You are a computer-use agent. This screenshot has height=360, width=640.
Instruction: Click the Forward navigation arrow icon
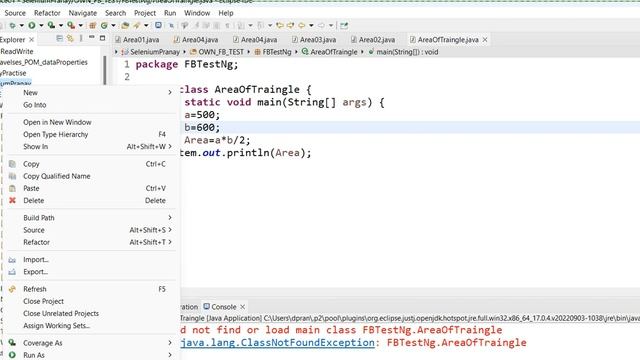(321, 25)
